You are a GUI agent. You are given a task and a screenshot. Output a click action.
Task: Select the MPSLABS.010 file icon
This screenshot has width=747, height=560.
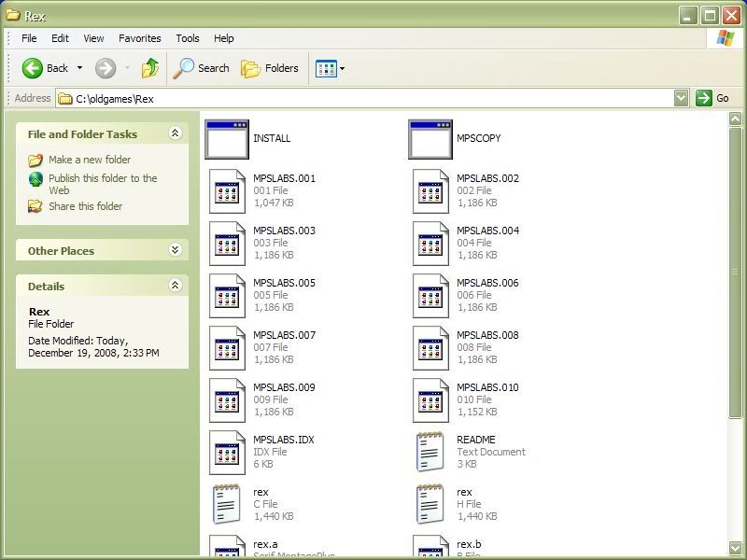[x=430, y=400]
